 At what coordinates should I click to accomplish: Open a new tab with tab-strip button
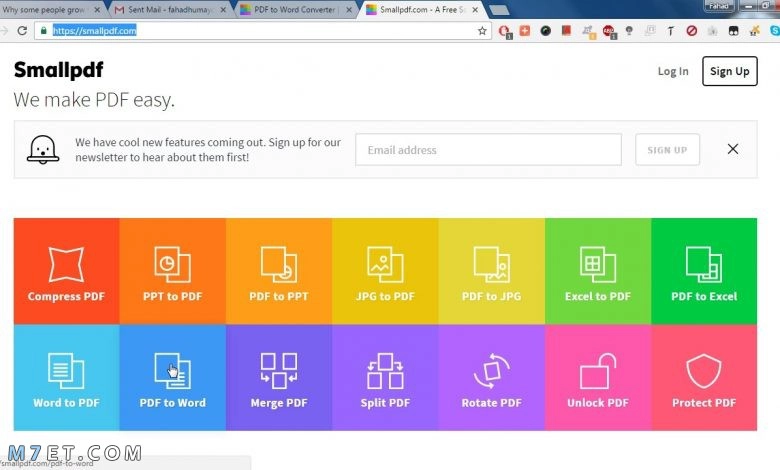coord(498,9)
